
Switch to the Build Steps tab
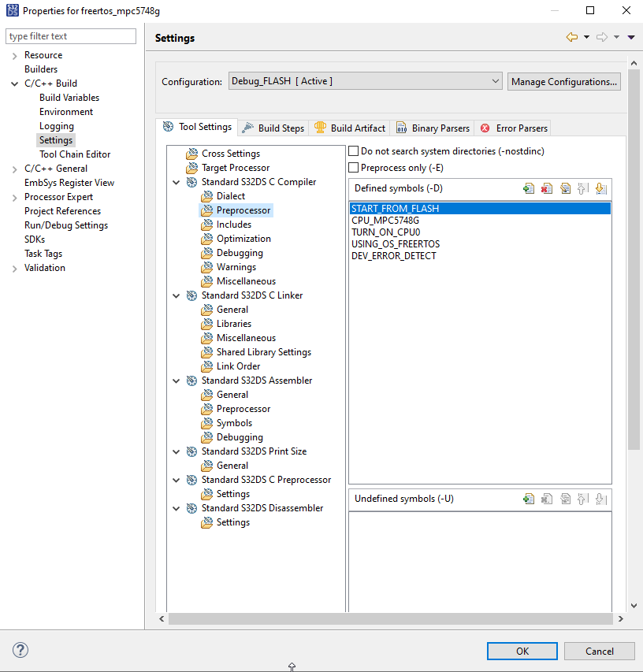point(273,128)
